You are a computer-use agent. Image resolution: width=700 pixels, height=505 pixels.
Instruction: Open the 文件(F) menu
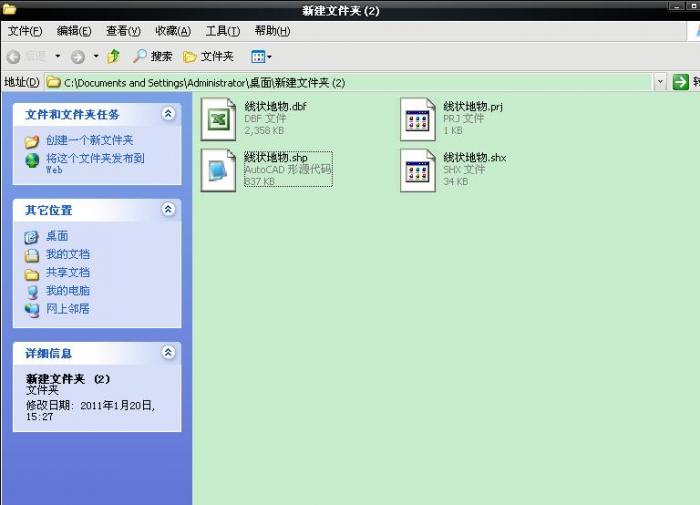point(25,32)
